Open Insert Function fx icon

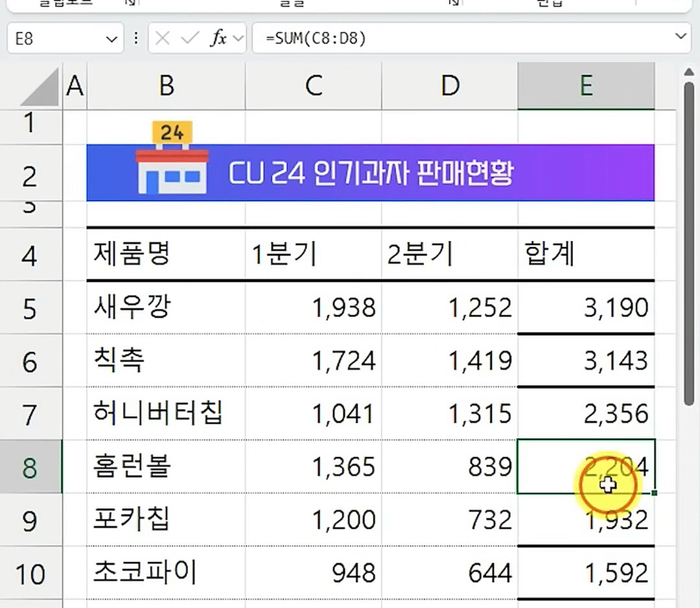click(218, 38)
